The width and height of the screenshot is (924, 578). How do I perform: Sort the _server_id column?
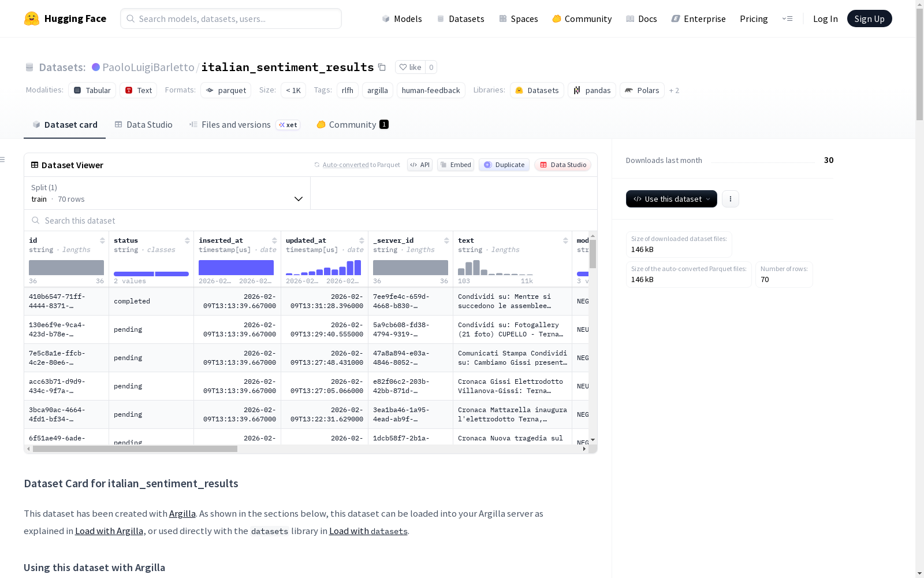446,240
